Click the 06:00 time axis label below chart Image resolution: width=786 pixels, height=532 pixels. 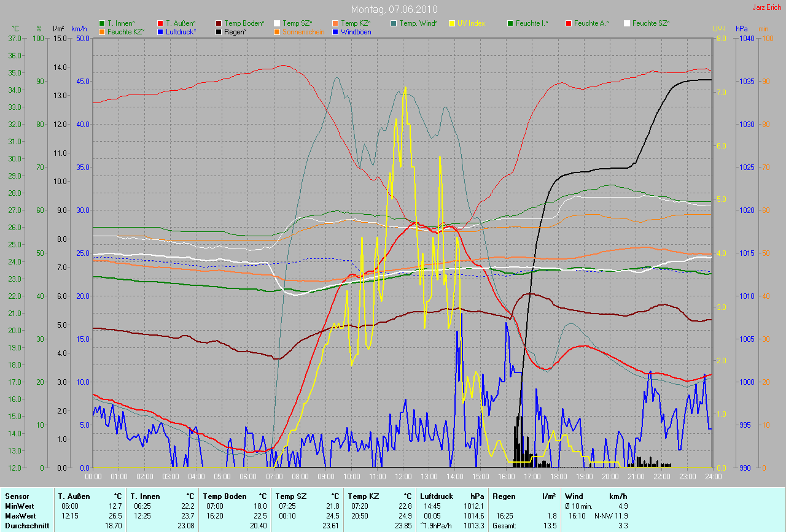click(x=248, y=476)
